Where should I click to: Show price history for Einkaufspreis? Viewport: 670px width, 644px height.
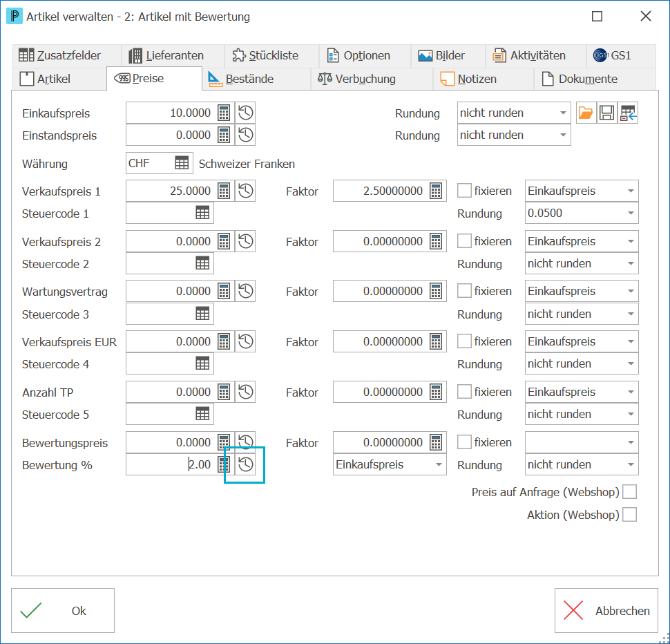(x=246, y=113)
